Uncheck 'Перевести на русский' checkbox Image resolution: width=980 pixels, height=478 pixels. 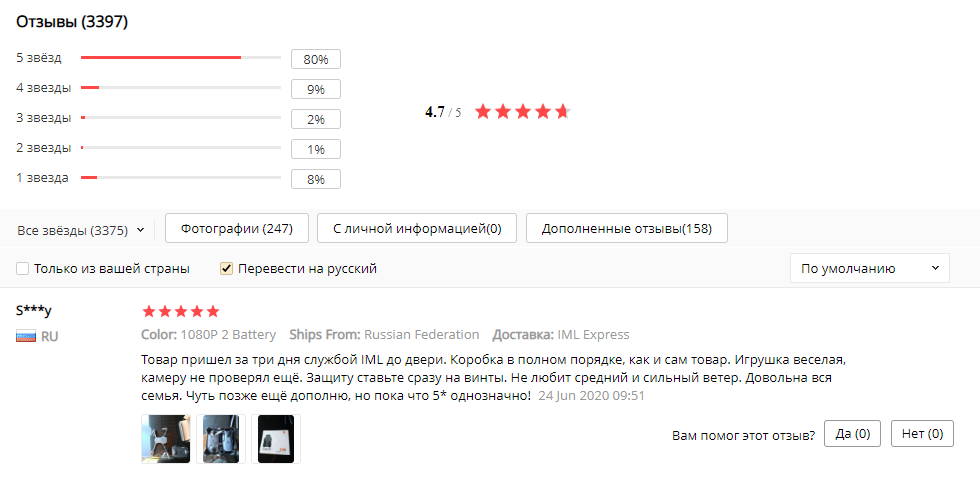click(226, 269)
